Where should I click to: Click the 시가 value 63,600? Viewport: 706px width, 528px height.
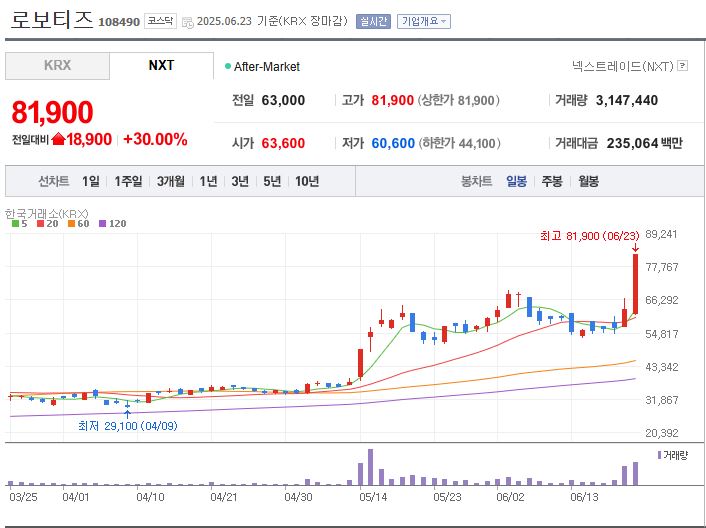[283, 143]
